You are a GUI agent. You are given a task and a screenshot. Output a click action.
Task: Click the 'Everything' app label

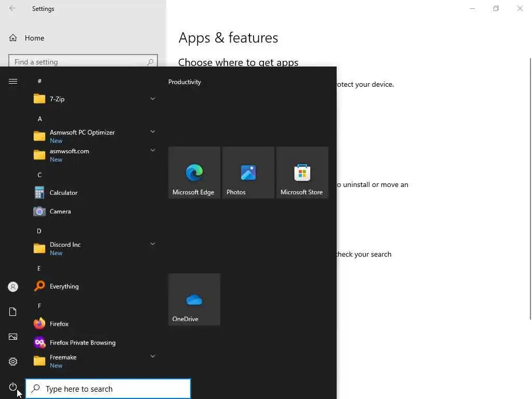pyautogui.click(x=64, y=286)
